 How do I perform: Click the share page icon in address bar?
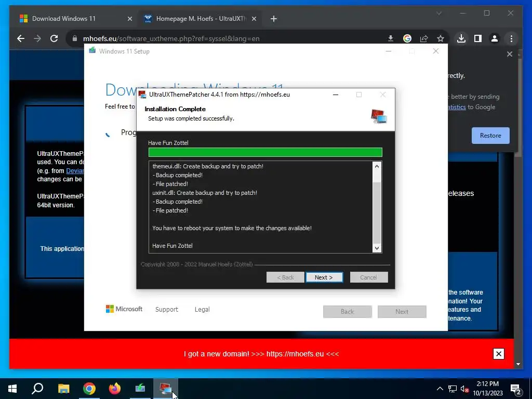(424, 38)
